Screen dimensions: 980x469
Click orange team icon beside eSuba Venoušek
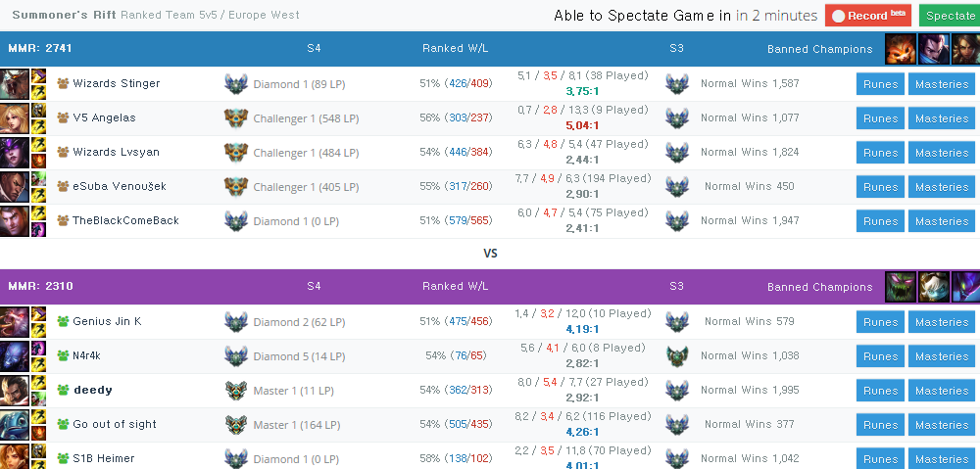[x=63, y=186]
